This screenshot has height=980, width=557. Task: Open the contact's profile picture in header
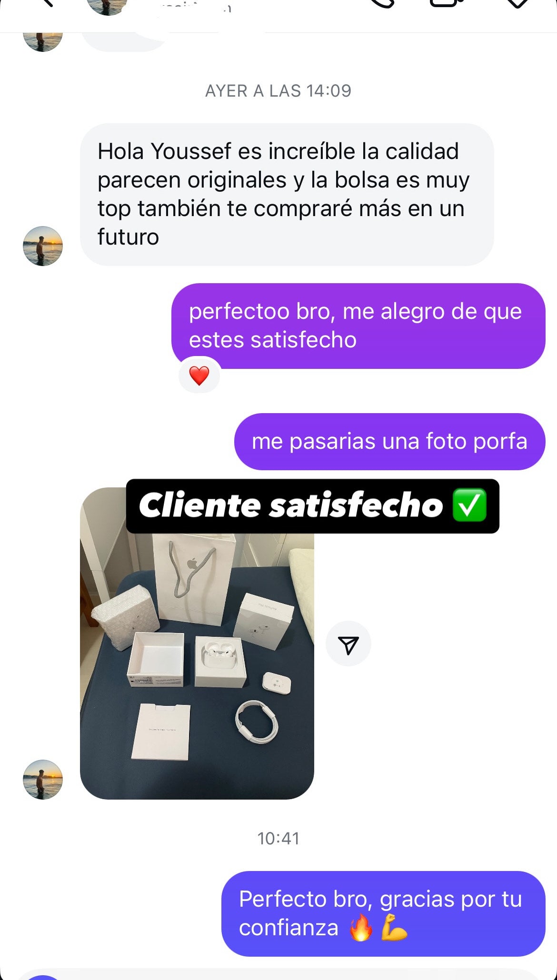coord(108,7)
